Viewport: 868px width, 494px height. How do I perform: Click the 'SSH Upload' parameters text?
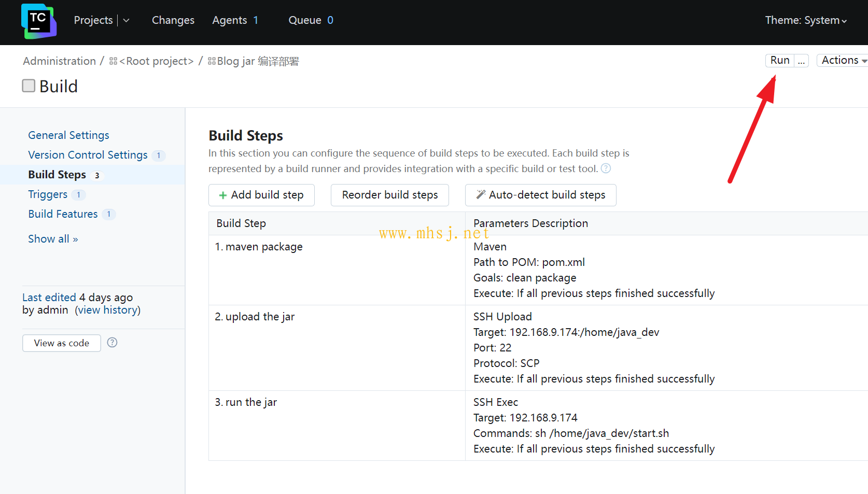click(x=502, y=317)
